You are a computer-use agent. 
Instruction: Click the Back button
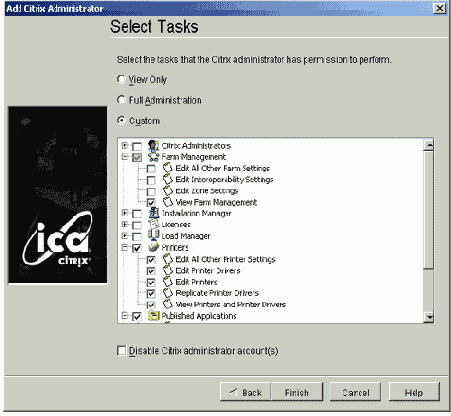[x=246, y=392]
